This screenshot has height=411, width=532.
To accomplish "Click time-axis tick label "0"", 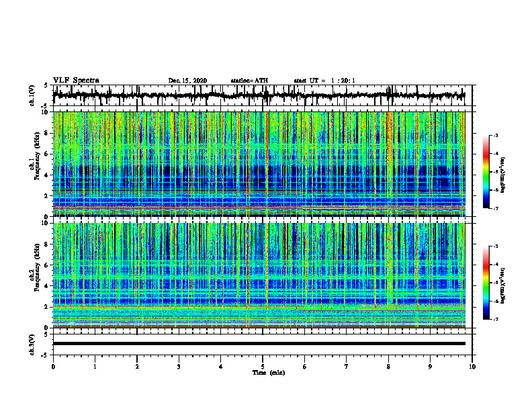I will point(53,367).
